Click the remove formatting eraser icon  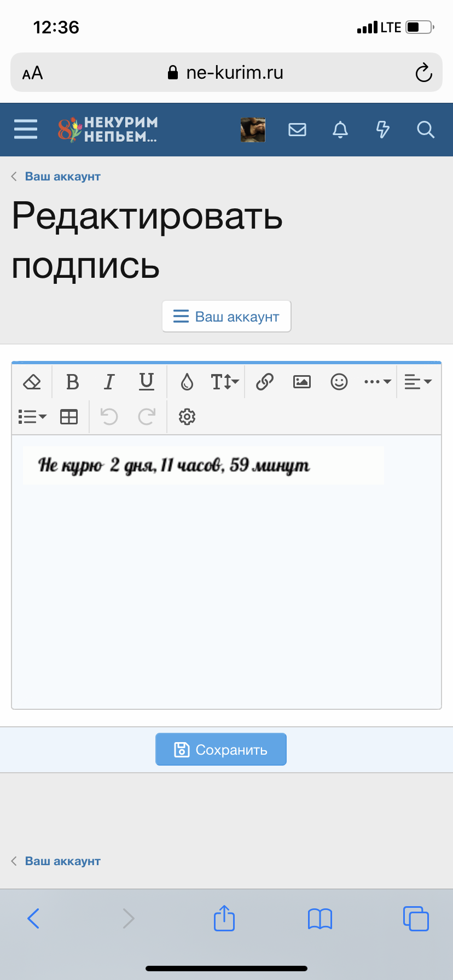[32, 382]
